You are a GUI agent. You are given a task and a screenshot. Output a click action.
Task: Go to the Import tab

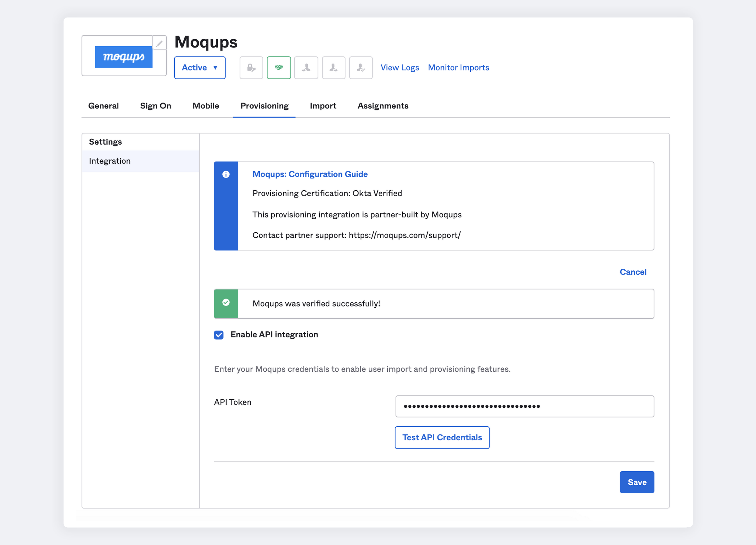pos(323,106)
